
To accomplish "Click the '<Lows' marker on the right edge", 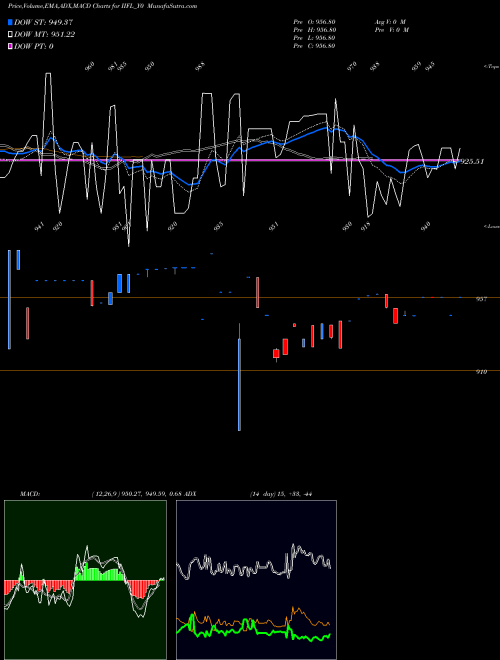I will point(492,226).
